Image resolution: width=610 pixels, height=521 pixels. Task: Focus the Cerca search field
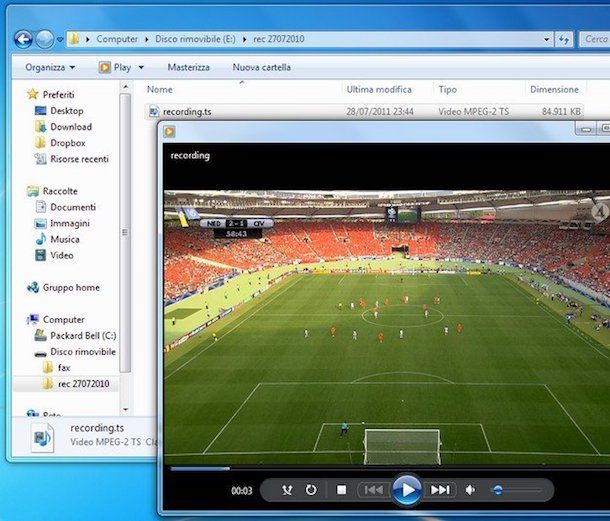click(x=594, y=39)
